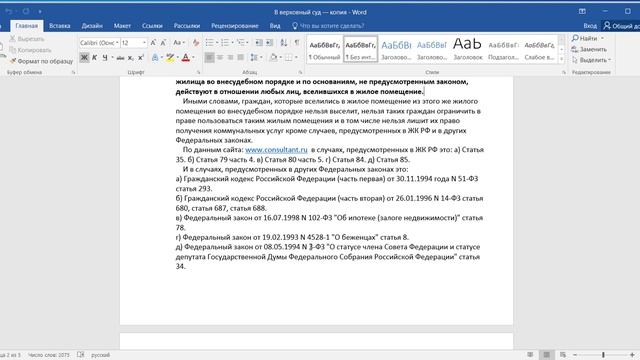
Task: Open the highlight color dropdown arrow
Action: coord(178,58)
